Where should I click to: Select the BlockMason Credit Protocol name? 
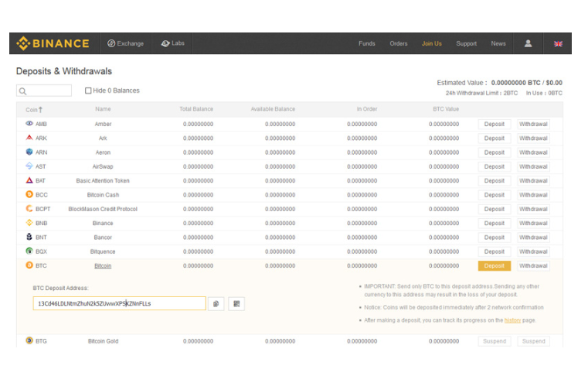103,209
